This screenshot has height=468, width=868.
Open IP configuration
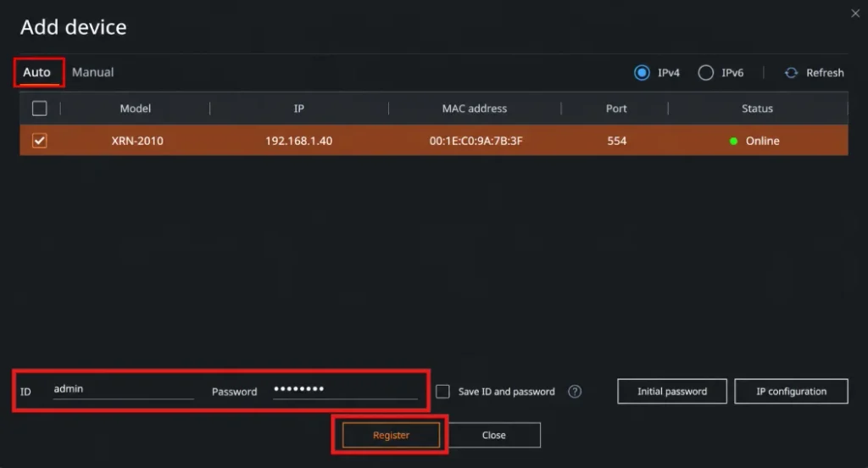pyautogui.click(x=791, y=392)
